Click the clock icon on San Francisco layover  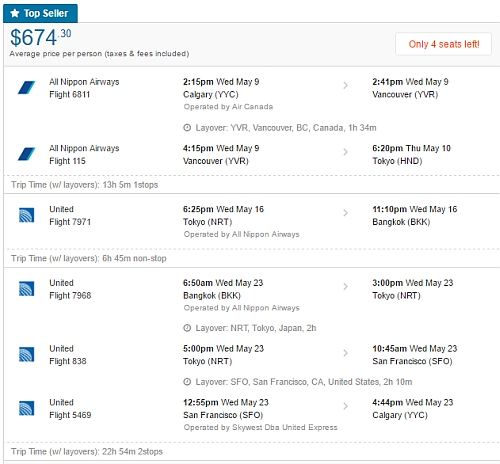[187, 382]
